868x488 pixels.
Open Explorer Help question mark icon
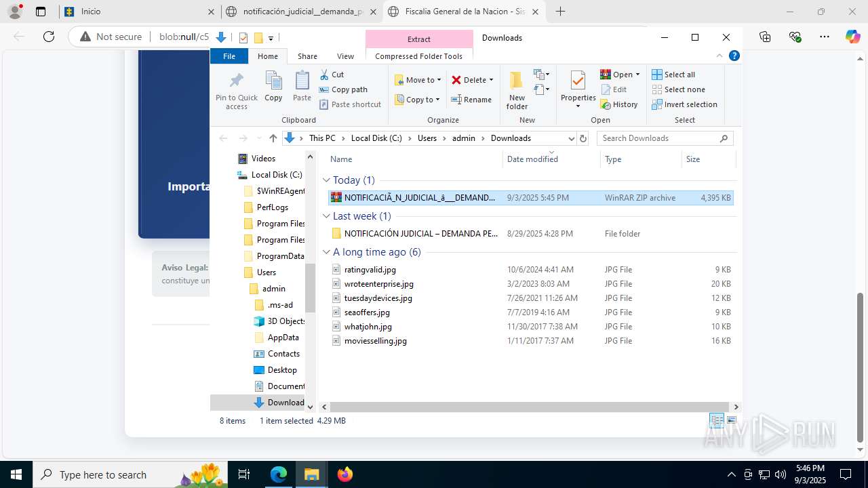coord(734,56)
